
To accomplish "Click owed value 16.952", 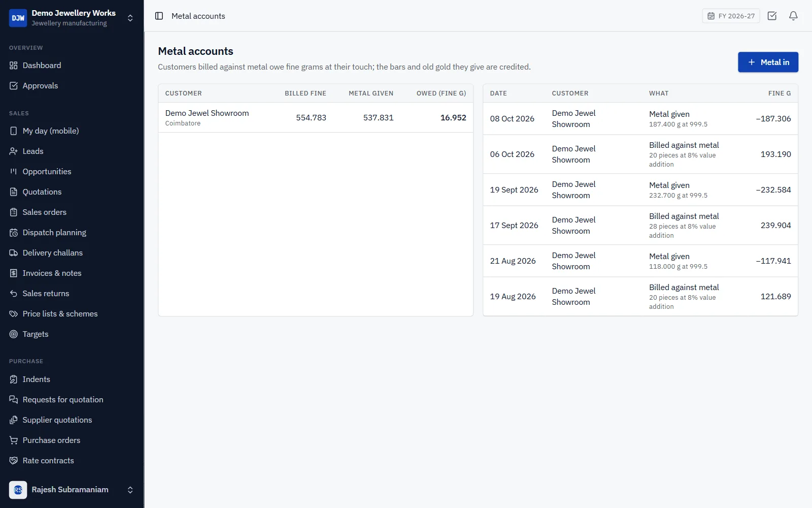I will point(453,118).
